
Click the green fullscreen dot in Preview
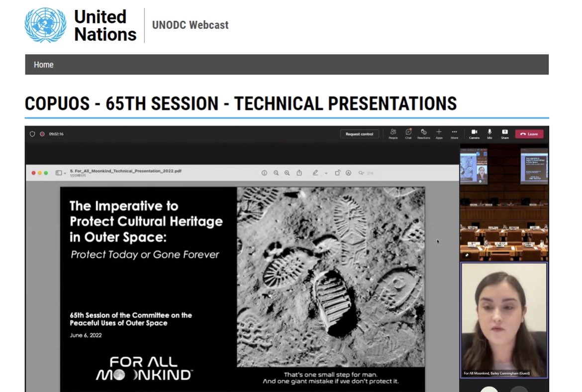46,173
